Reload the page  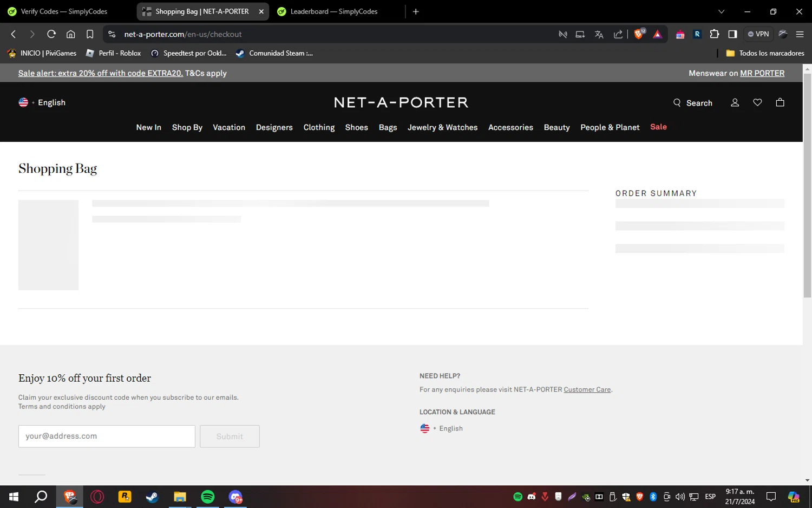click(x=51, y=34)
